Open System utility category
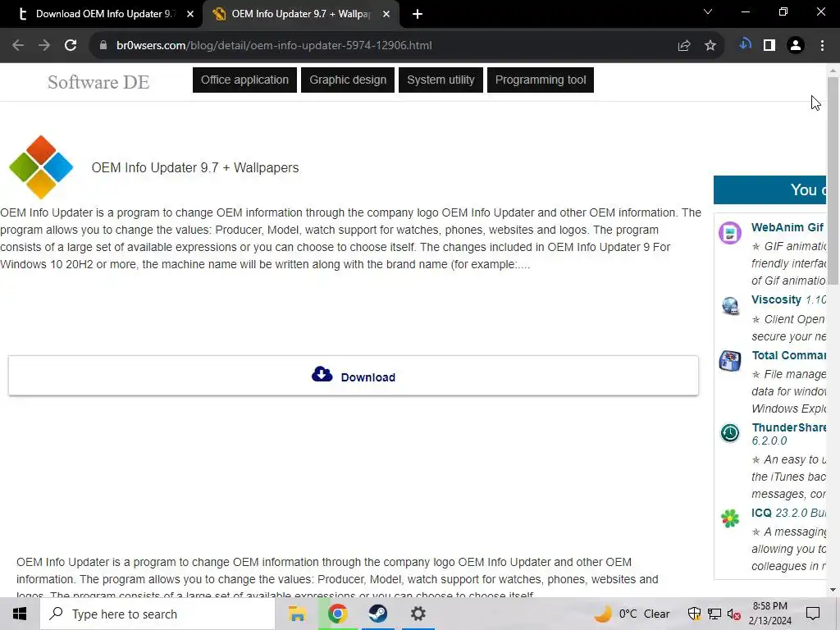This screenshot has height=630, width=840. 441,80
